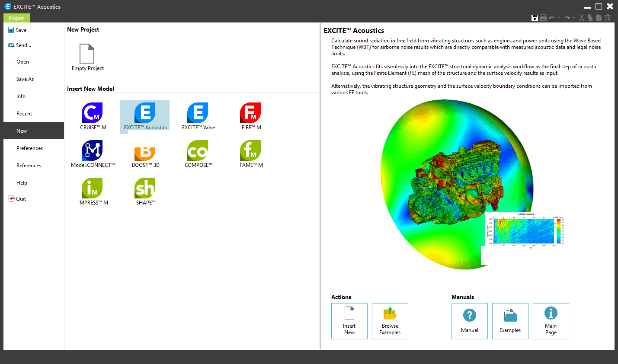Image resolution: width=618 pixels, height=364 pixels.
Task: Open the Main Page button
Action: point(551,321)
